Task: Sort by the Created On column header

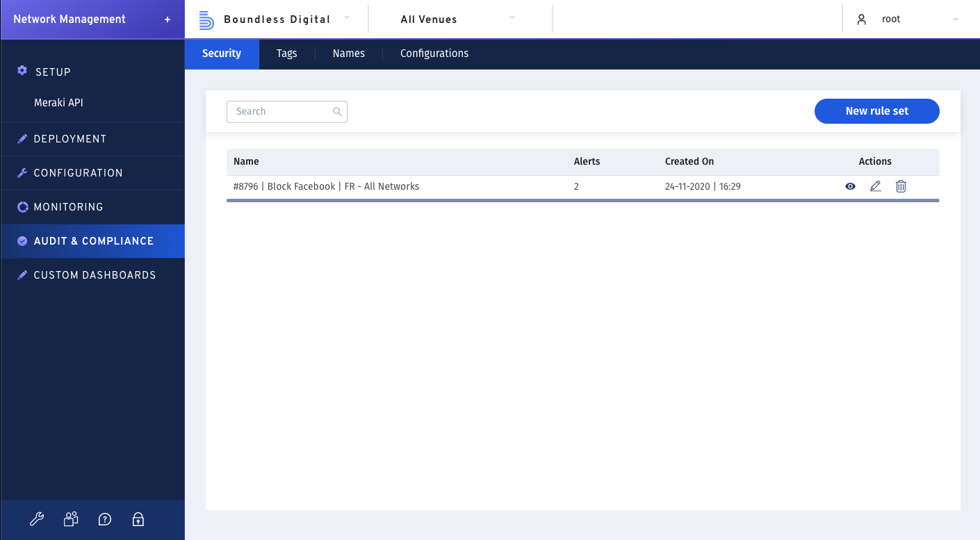Action: pos(689,161)
